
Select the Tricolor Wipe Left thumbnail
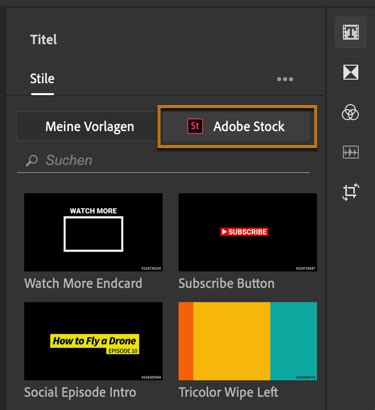(x=248, y=341)
